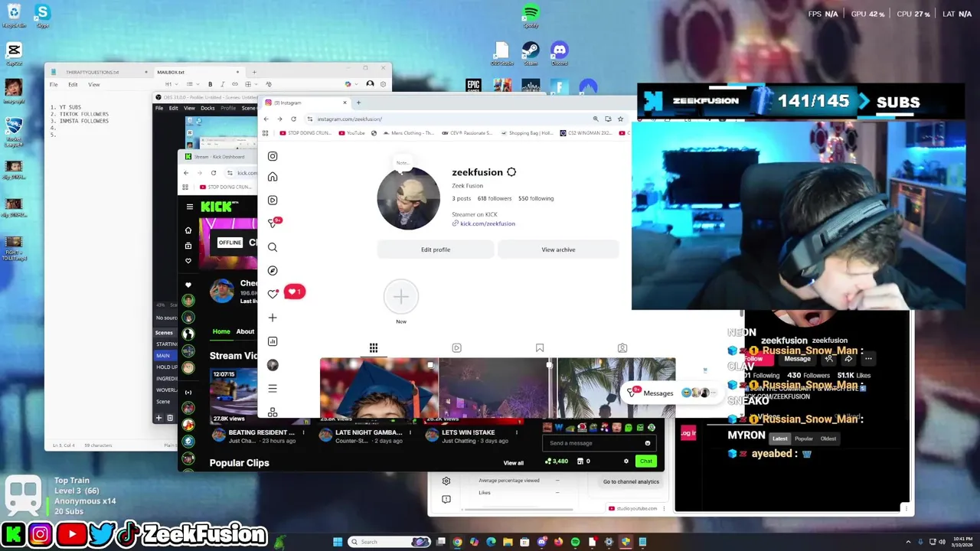Click View archive button on Instagram

(x=558, y=249)
